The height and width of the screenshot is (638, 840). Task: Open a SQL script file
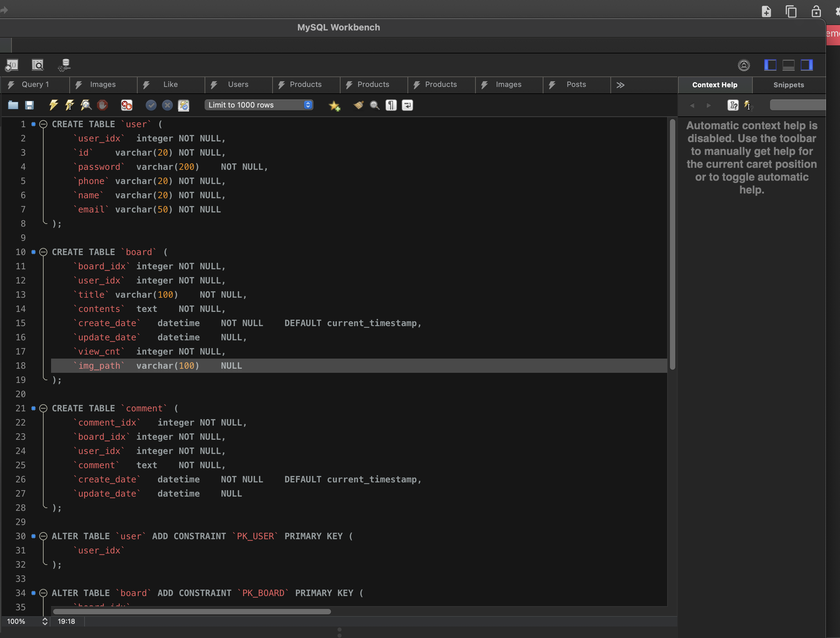(13, 105)
